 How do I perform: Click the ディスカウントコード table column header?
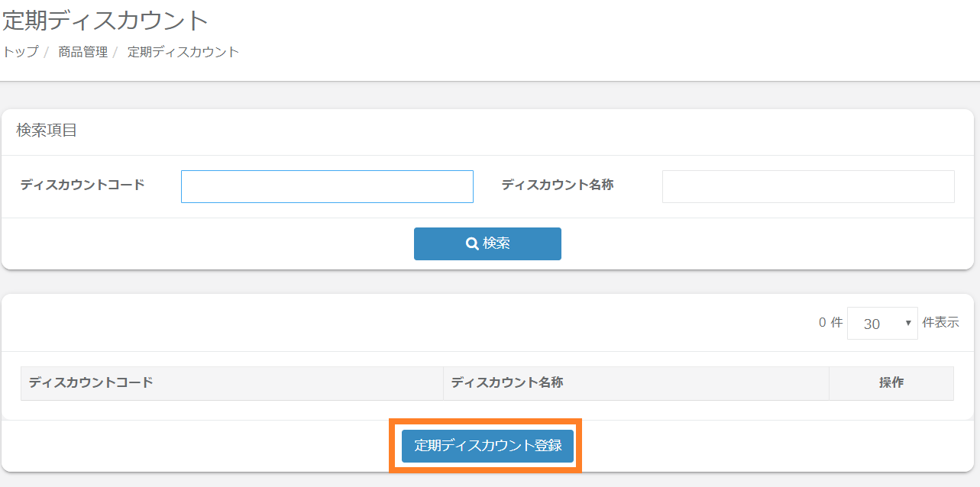click(92, 382)
